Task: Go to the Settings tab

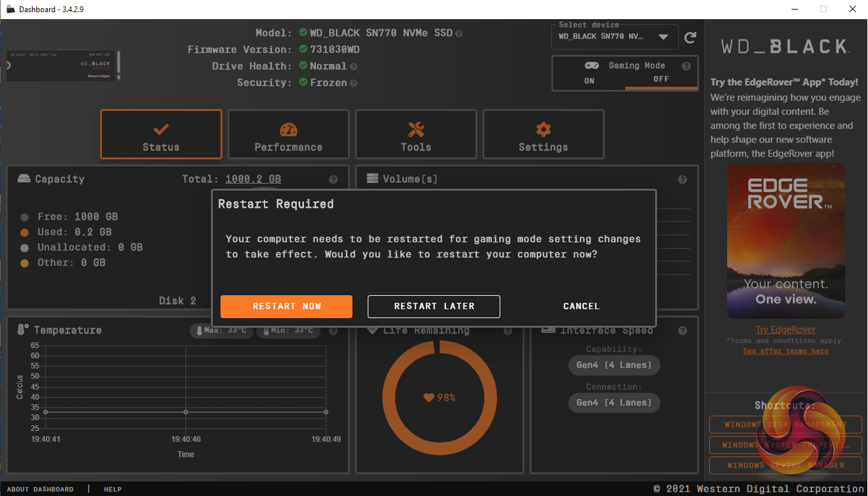Action: pyautogui.click(x=544, y=134)
